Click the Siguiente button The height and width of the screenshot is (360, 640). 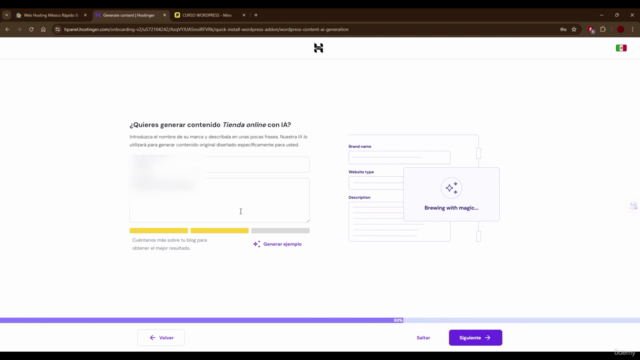click(x=476, y=338)
